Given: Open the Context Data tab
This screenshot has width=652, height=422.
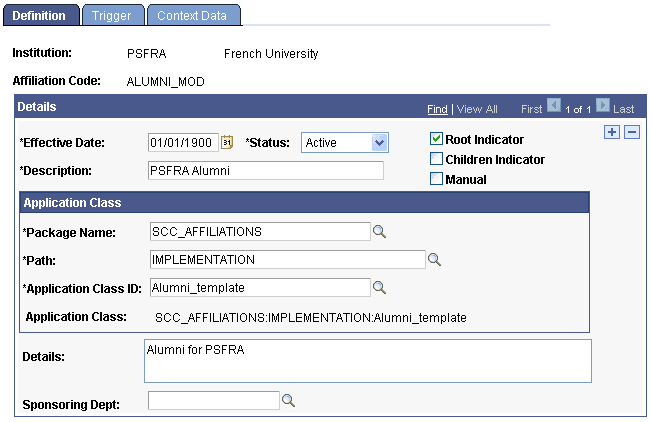Looking at the screenshot, I should coord(192,16).
